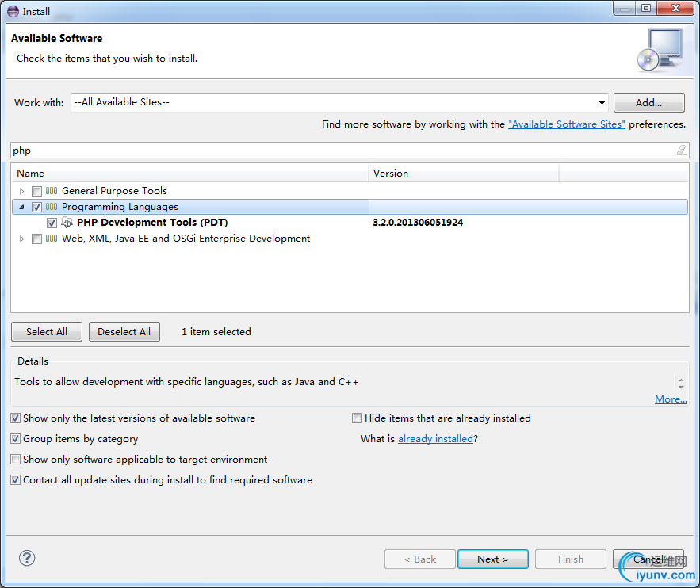Viewport: 700px width, 588px height.
Task: Uncheck PHP Development Tools (PDT) checkbox
Action: click(52, 223)
